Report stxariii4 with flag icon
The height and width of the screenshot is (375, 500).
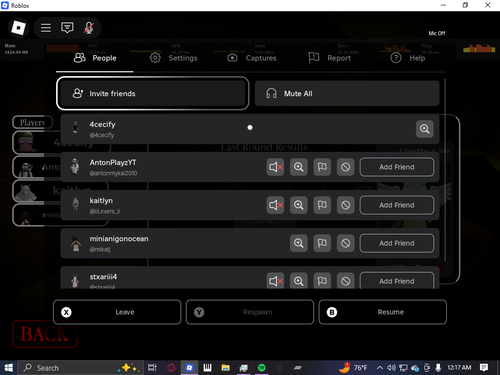(322, 281)
